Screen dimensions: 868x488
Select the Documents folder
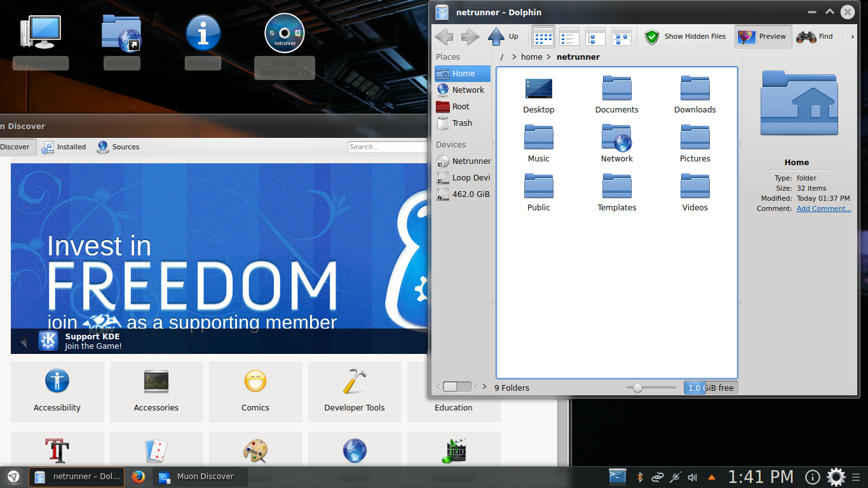point(617,95)
